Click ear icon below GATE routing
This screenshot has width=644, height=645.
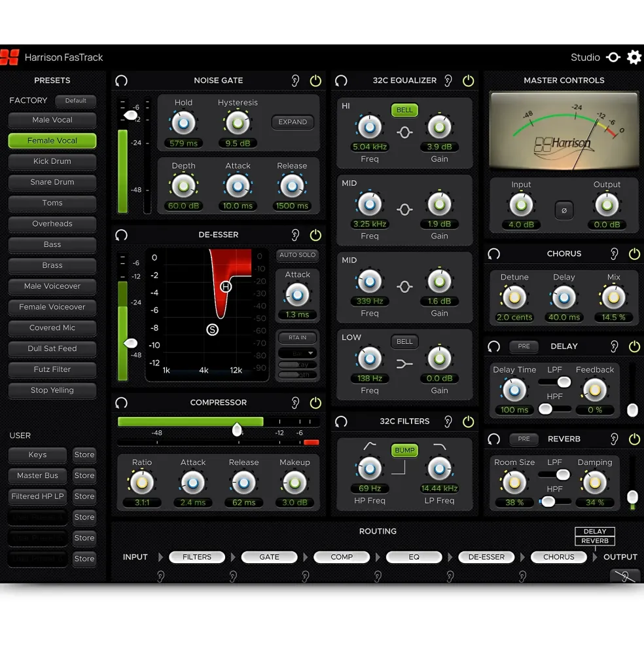tap(233, 576)
